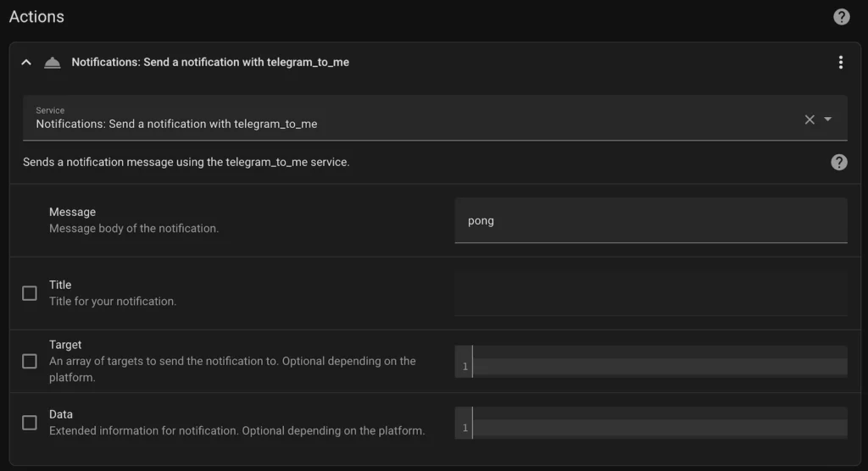Collapse the notification action card
This screenshot has width=868, height=471.
point(26,63)
